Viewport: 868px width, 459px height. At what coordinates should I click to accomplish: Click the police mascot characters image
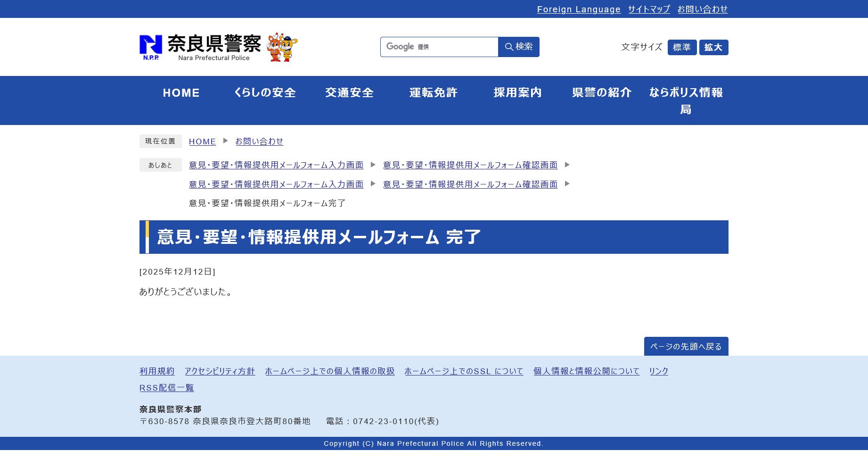point(282,47)
